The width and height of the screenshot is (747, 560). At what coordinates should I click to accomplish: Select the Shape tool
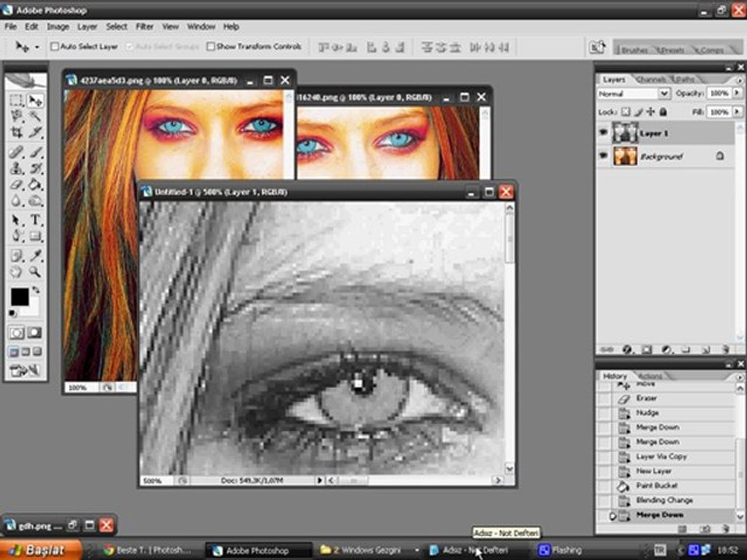click(x=35, y=236)
